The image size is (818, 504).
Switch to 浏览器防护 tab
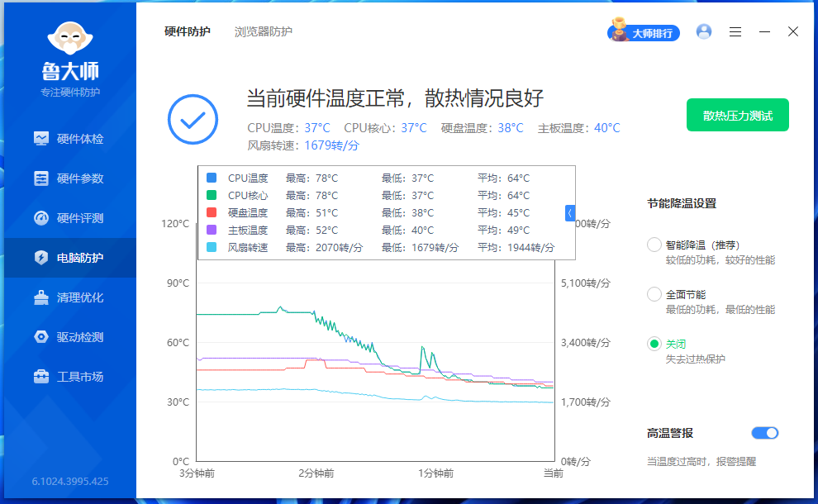point(263,32)
